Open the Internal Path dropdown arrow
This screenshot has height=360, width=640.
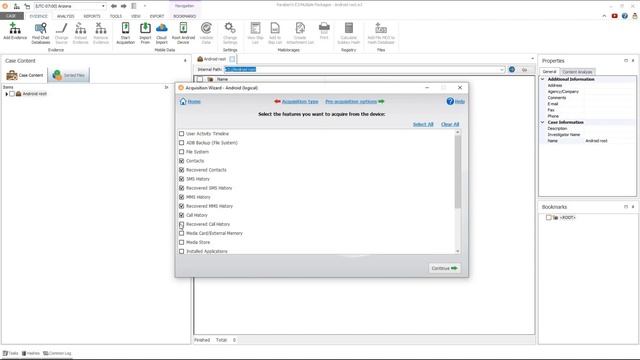(x=502, y=70)
